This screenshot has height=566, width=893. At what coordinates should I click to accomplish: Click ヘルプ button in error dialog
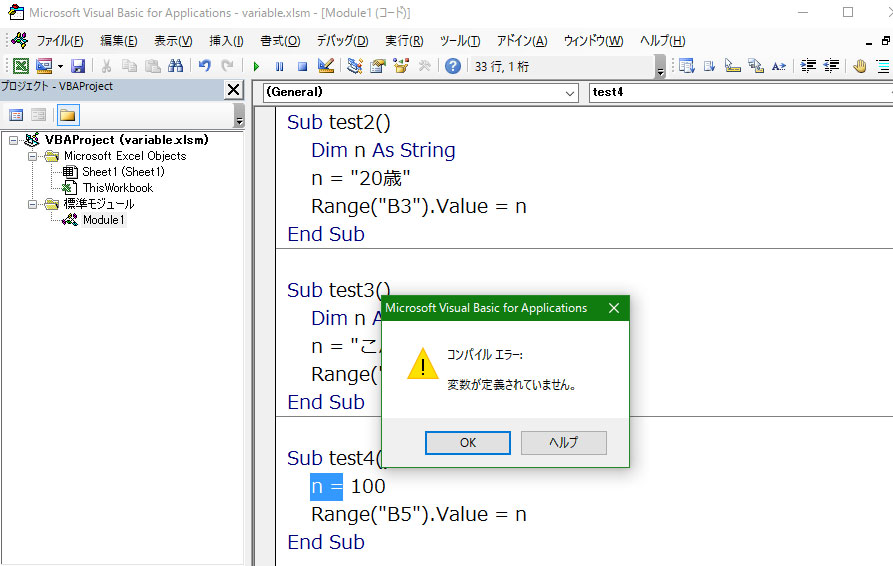pos(563,442)
